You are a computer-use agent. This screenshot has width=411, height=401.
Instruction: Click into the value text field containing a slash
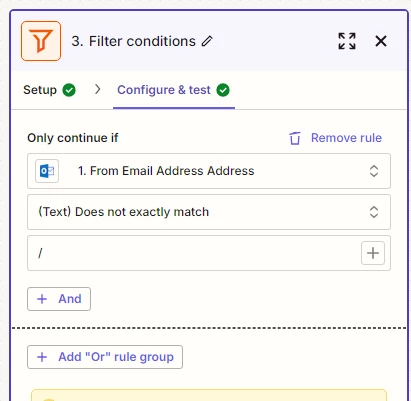click(193, 253)
